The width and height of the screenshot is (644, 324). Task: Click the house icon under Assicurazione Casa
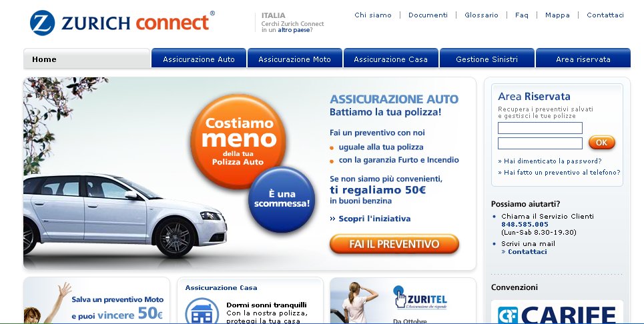pyautogui.click(x=202, y=311)
